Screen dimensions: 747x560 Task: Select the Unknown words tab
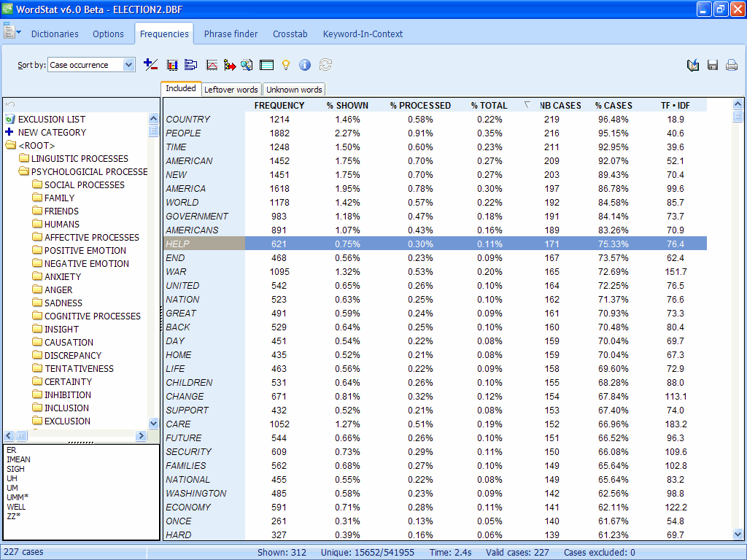[293, 90]
